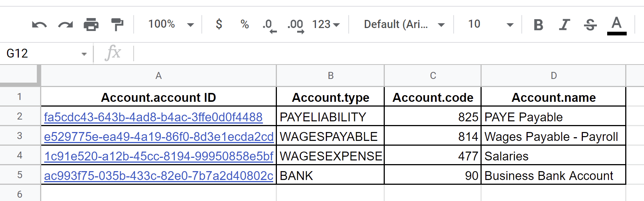Increase decimal places icon
644x201 pixels.
point(296,25)
